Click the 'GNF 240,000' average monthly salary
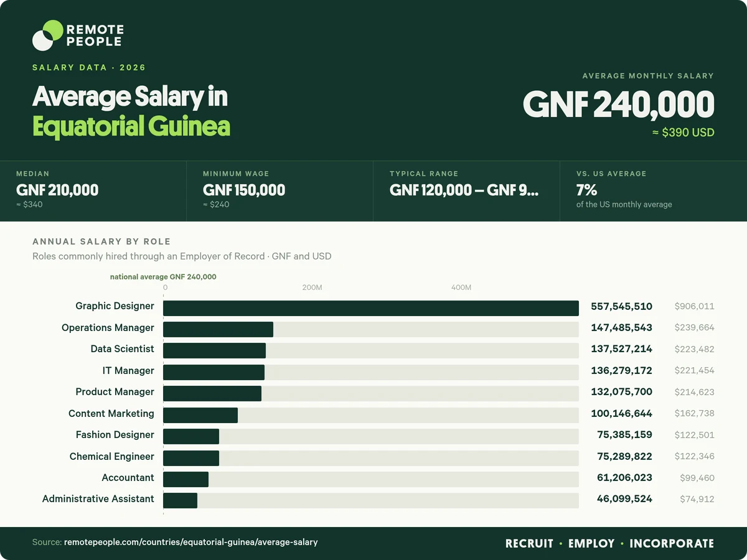 click(x=618, y=105)
